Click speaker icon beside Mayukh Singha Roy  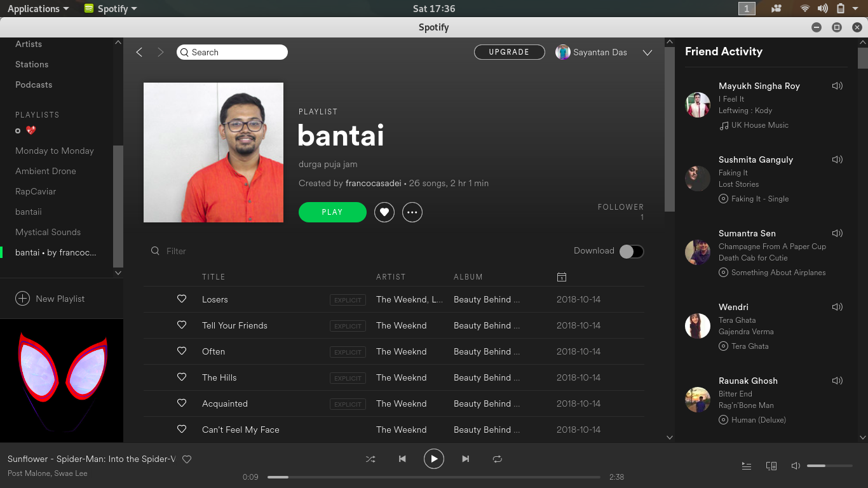(x=837, y=86)
